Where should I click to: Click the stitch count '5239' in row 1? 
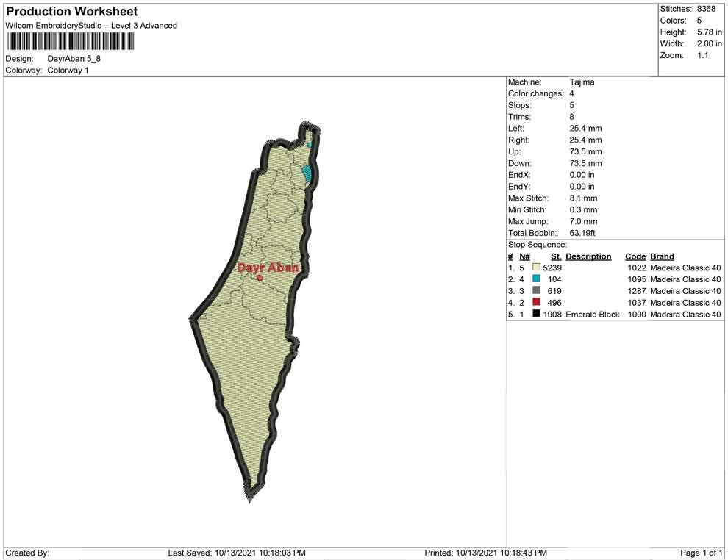point(552,268)
